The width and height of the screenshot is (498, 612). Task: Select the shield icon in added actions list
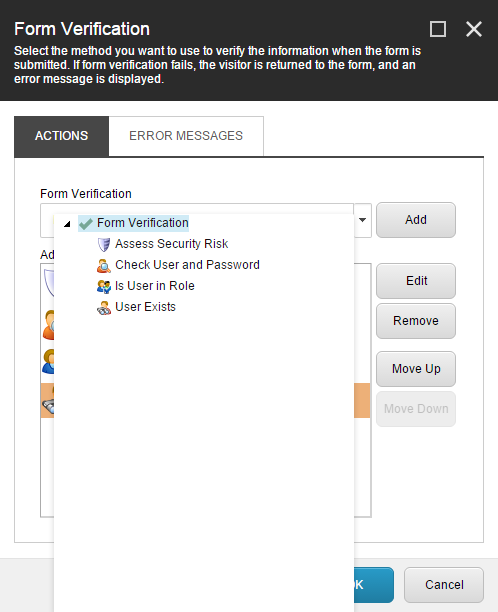[49, 283]
